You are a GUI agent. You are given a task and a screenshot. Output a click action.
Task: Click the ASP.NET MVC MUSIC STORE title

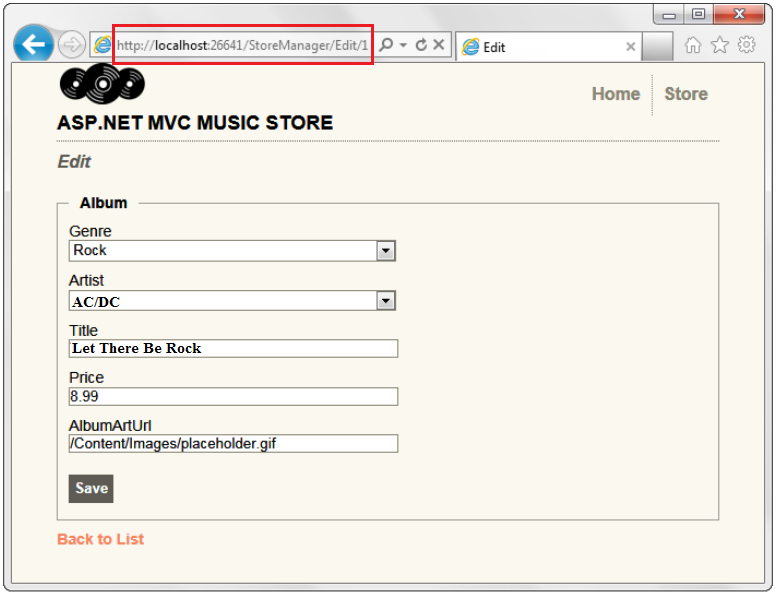tap(195, 123)
